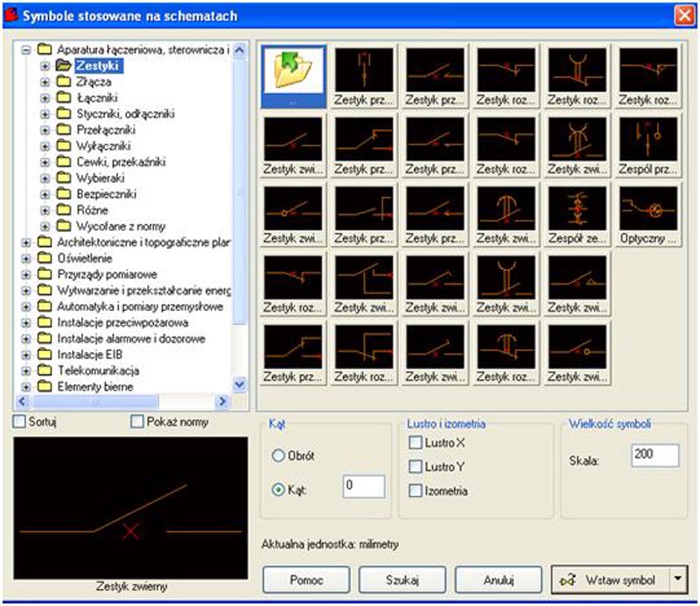Viewport: 700px width, 606px height.
Task: Select Zestyk zwi... symbol with circle on right contact
Action: [x=577, y=354]
